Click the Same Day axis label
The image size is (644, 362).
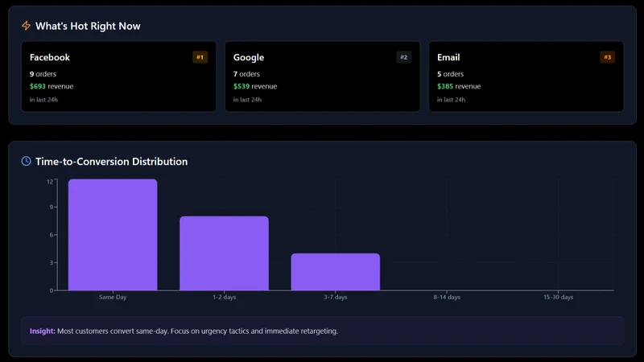click(x=113, y=297)
